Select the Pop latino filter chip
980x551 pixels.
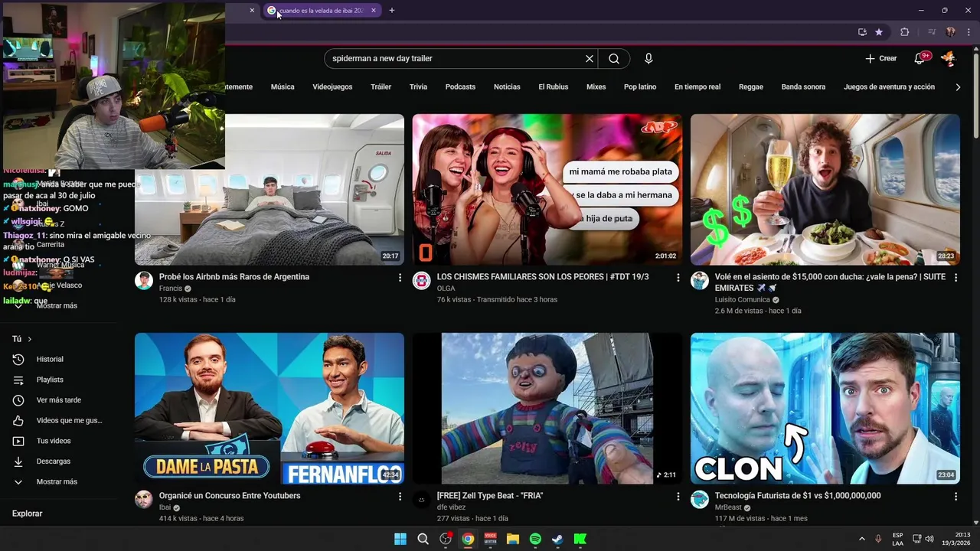click(x=640, y=87)
